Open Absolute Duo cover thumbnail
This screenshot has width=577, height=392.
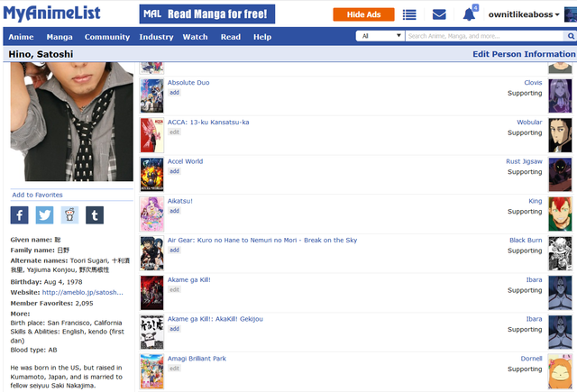coord(152,96)
